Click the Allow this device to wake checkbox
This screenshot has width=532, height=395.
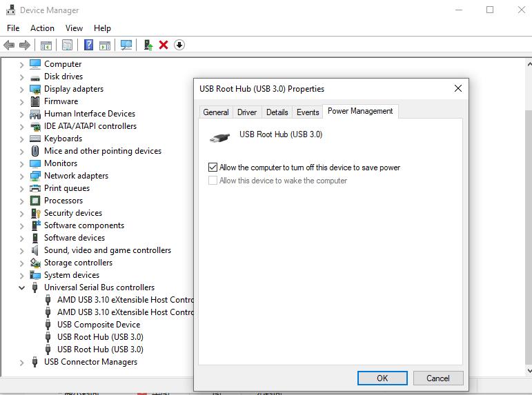(213, 181)
